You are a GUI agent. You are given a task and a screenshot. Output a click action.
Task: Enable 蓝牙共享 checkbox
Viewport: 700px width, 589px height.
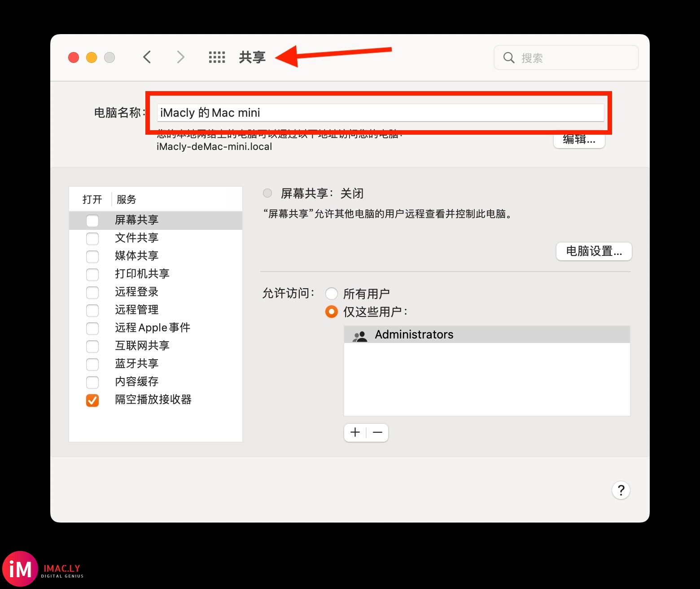[92, 364]
